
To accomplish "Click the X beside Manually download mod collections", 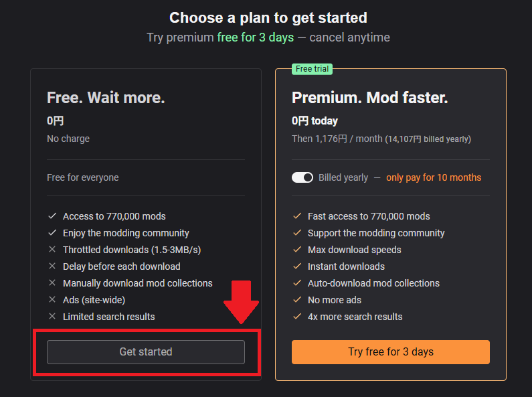I will [52, 283].
